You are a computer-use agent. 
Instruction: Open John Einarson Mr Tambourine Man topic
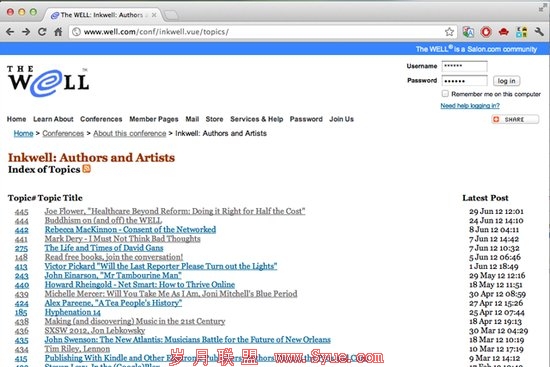(113, 275)
